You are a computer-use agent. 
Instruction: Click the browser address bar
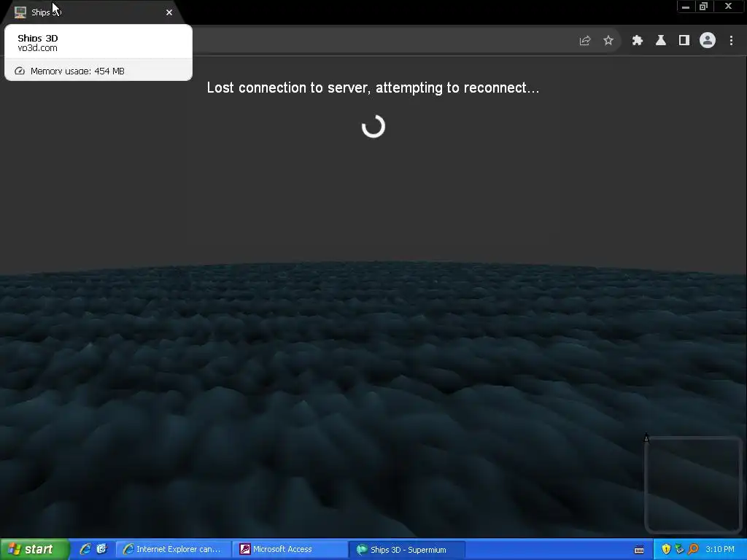[381, 41]
